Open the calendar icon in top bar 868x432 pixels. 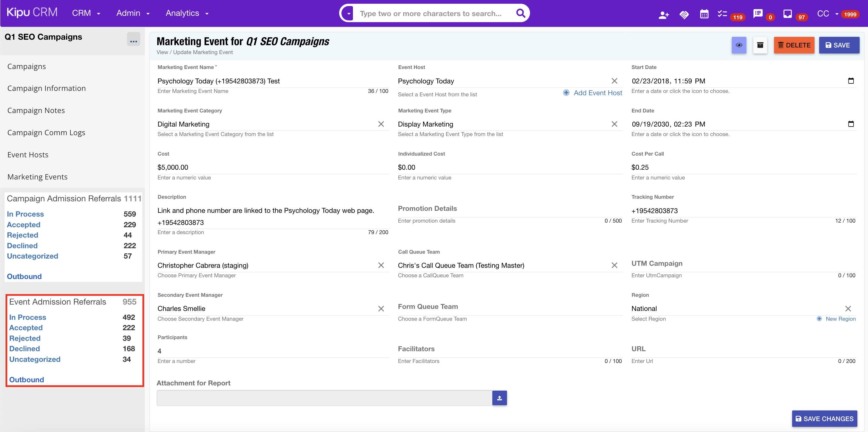click(x=704, y=14)
